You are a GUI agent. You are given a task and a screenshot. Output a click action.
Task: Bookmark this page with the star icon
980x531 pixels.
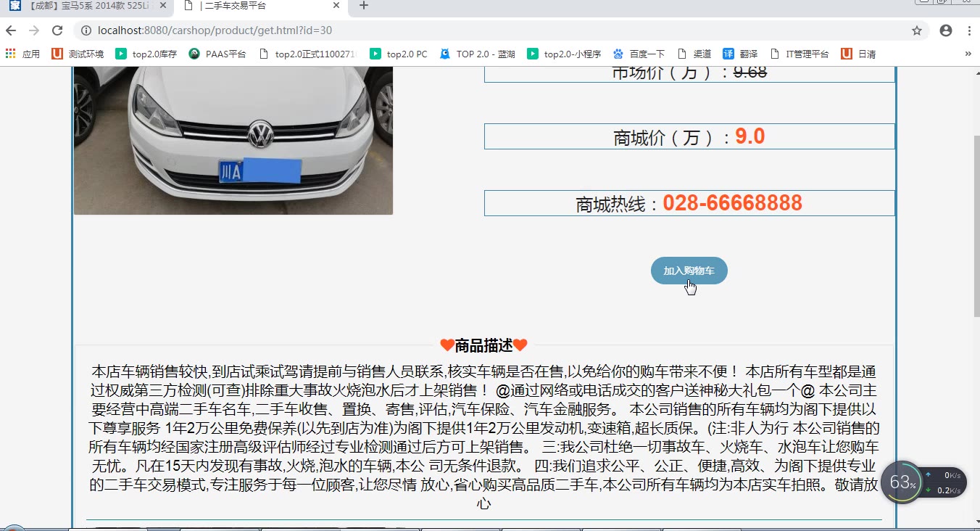917,30
